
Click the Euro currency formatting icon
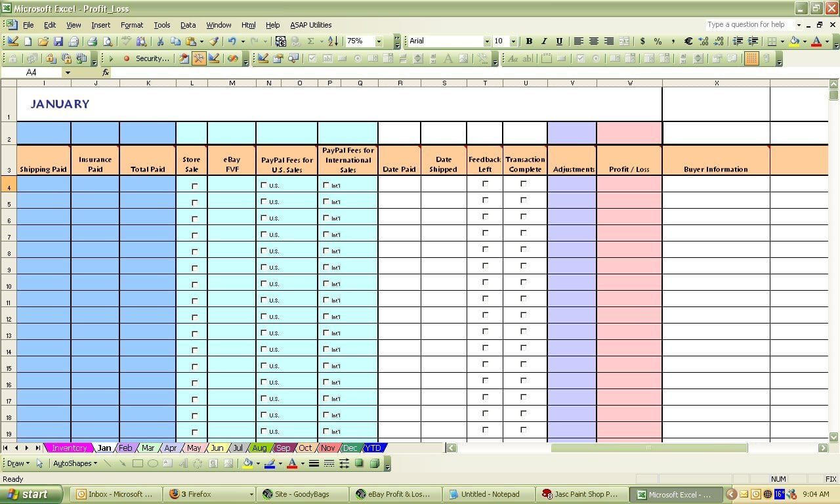690,41
